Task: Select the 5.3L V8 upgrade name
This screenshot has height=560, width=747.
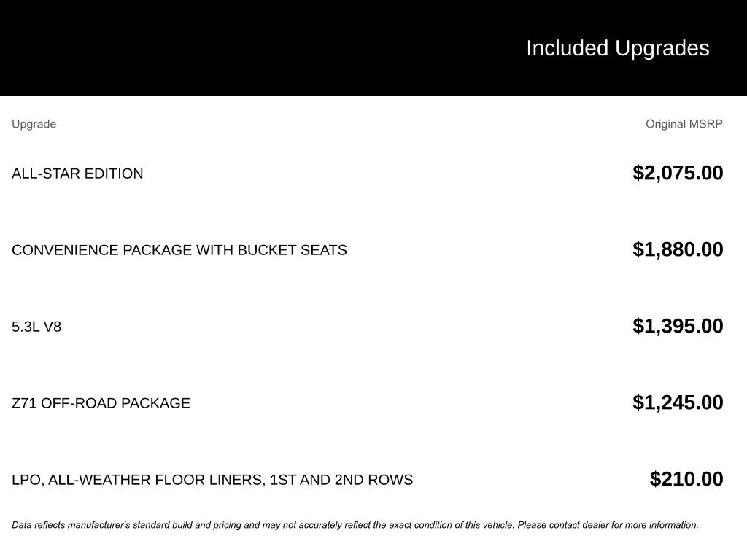Action: [36, 327]
